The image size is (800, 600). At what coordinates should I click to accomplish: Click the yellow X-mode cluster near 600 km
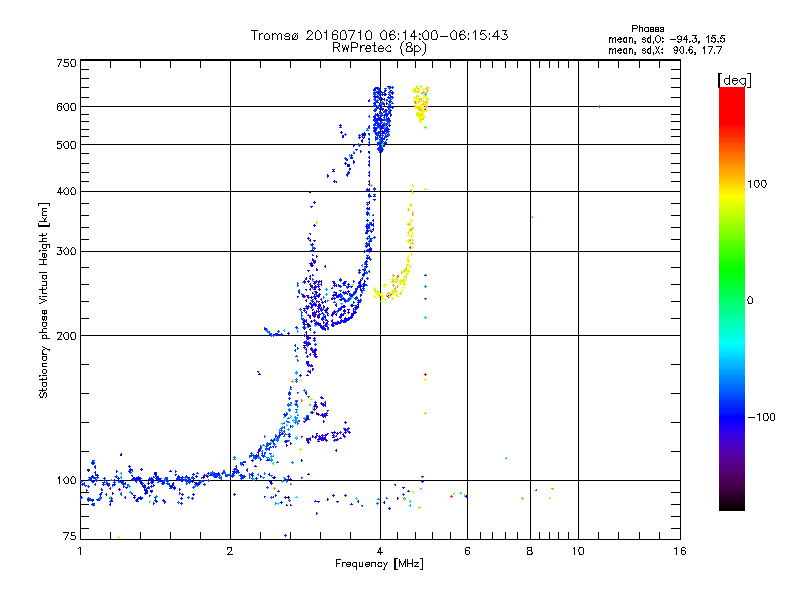421,104
